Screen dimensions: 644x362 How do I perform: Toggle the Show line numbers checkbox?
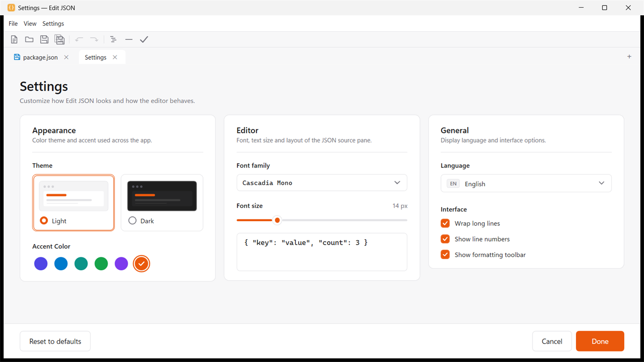pyautogui.click(x=445, y=239)
